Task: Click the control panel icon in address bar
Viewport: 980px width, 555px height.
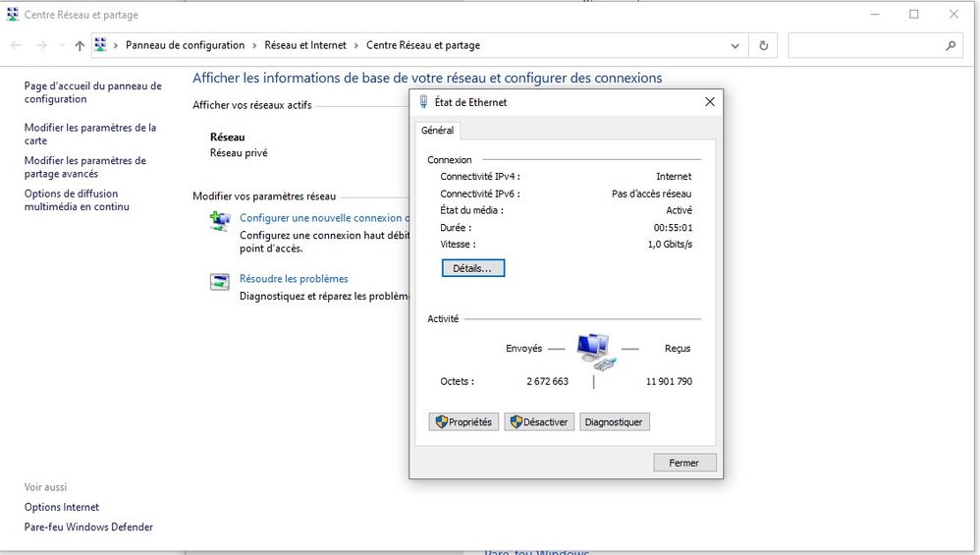Action: [101, 45]
